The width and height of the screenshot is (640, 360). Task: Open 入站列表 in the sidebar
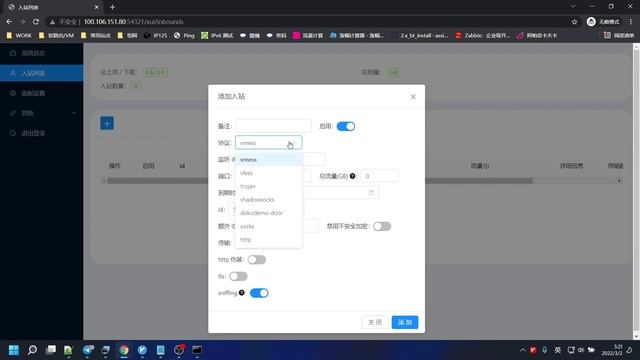pos(42,73)
